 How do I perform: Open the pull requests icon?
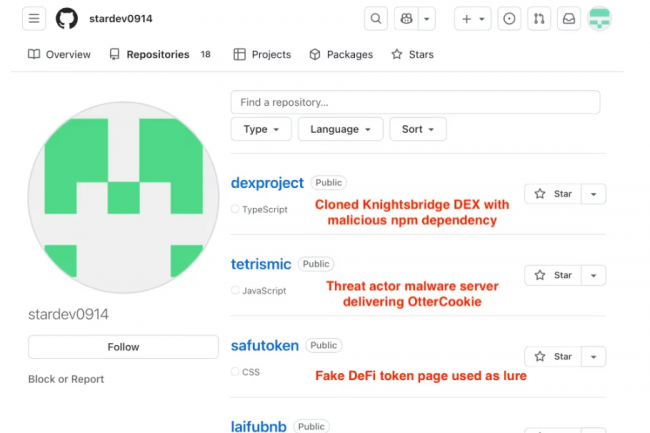pos(540,19)
